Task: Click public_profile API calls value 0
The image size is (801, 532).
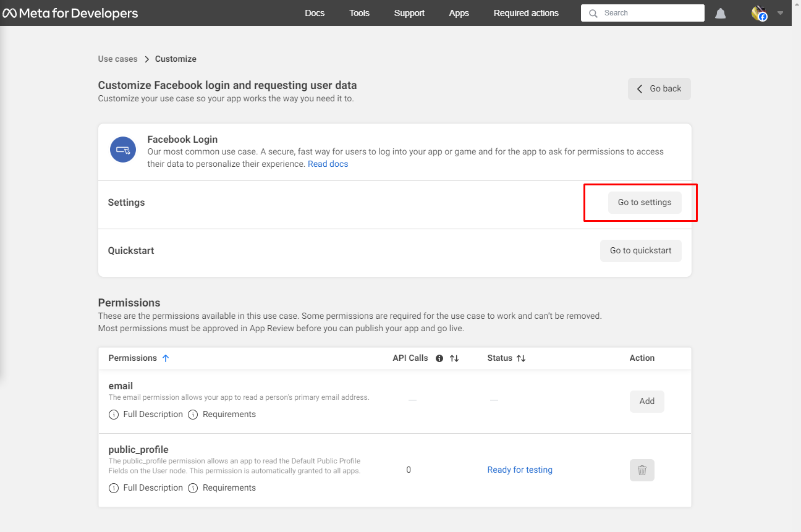Action: 409,470
